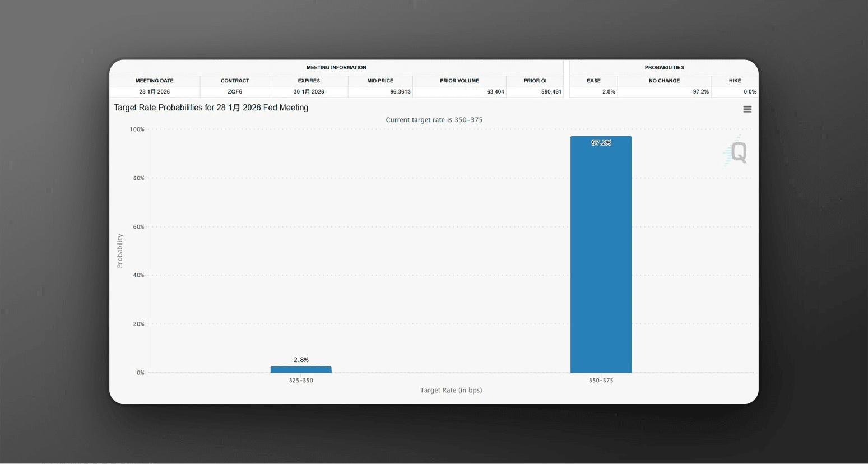868x464 pixels.
Task: Click the HIKE probability column header
Action: click(x=735, y=81)
